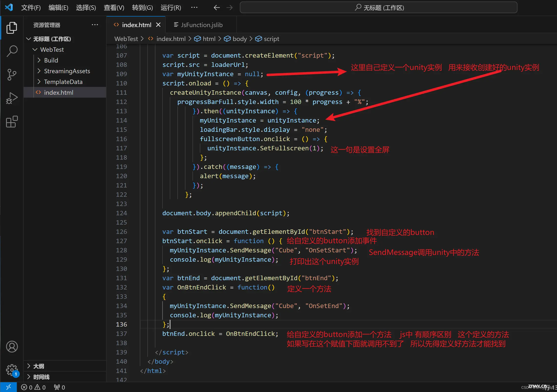
Task: Open the Manage settings gear
Action: 11,370
